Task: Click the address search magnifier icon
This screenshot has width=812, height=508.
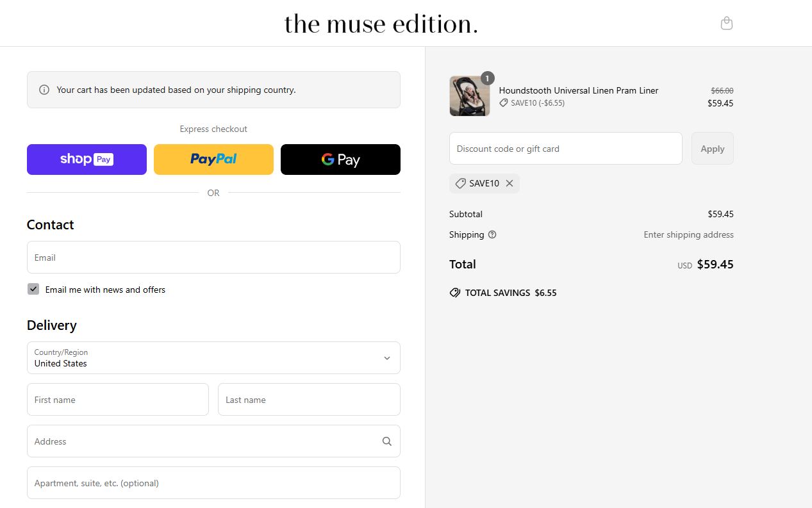Action: tap(386, 441)
